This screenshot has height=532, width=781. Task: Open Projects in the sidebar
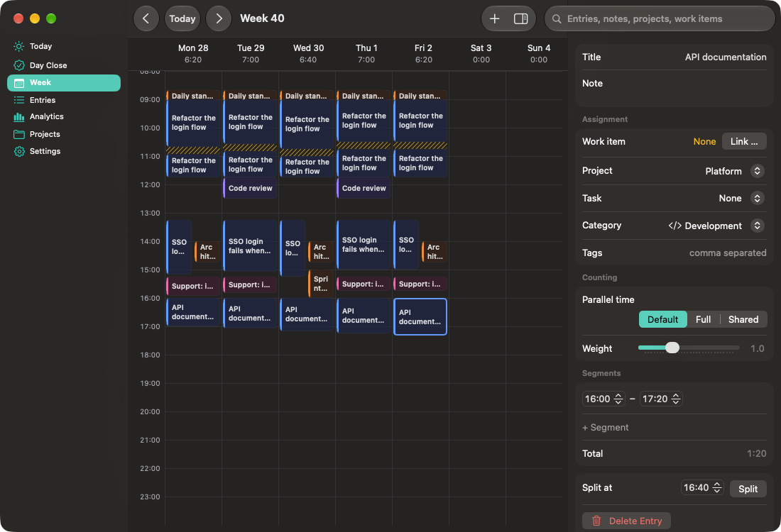64,134
